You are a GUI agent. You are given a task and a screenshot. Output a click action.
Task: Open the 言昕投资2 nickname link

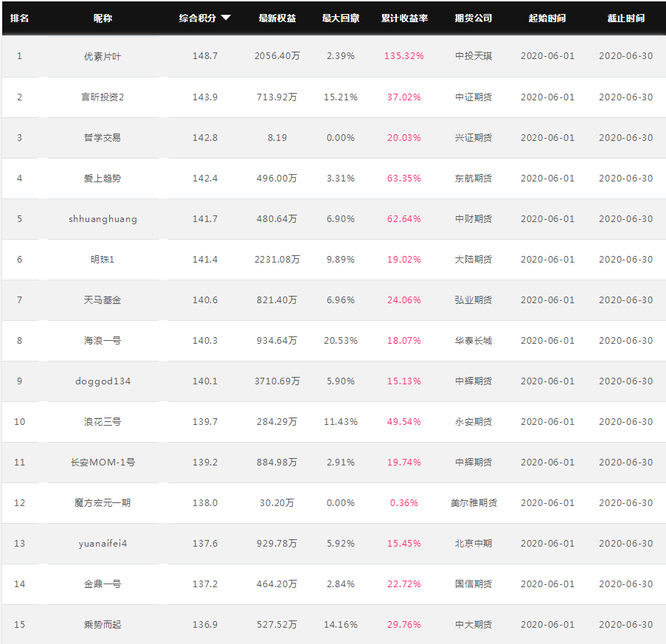click(103, 97)
